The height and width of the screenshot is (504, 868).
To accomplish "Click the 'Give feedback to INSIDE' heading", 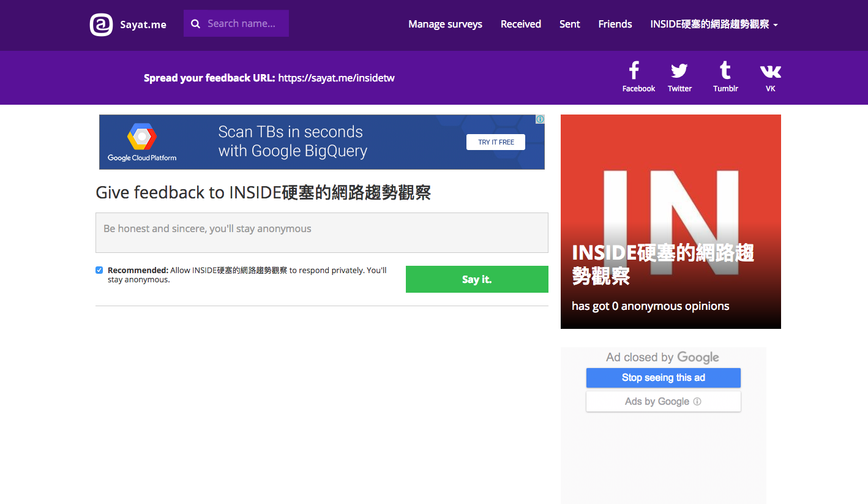I will click(263, 192).
